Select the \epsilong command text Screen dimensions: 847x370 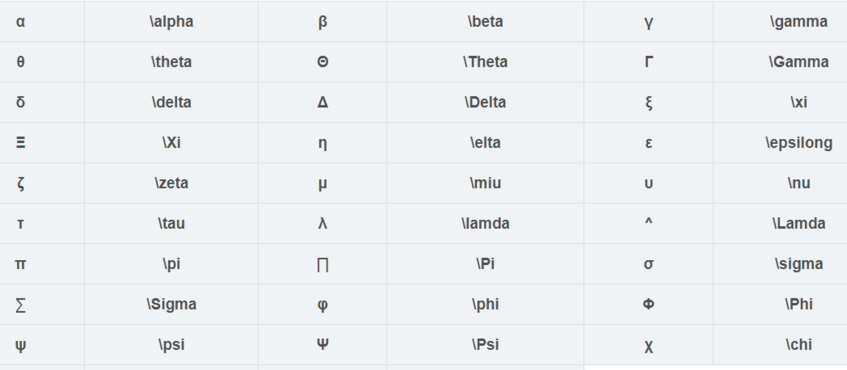798,143
